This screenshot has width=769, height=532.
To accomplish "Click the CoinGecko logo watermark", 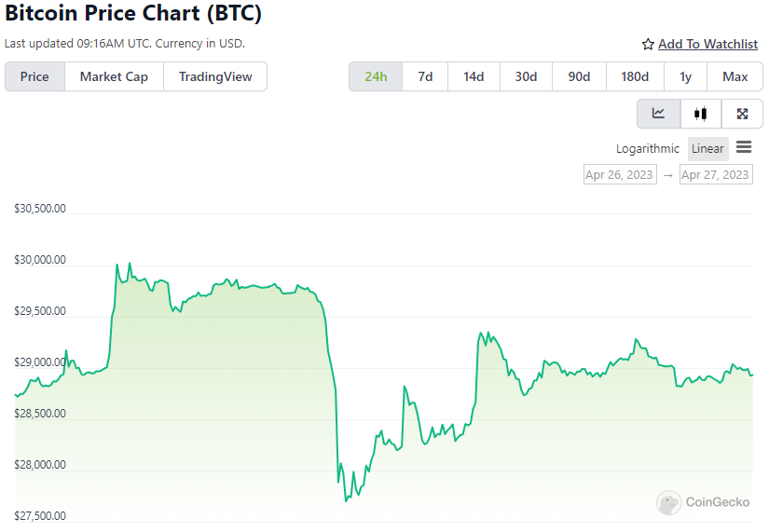I will tap(703, 502).
